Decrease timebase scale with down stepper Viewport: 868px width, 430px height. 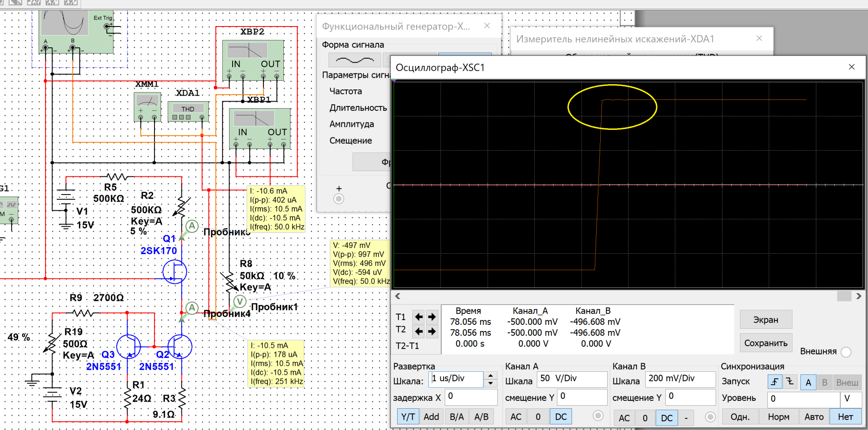point(490,384)
